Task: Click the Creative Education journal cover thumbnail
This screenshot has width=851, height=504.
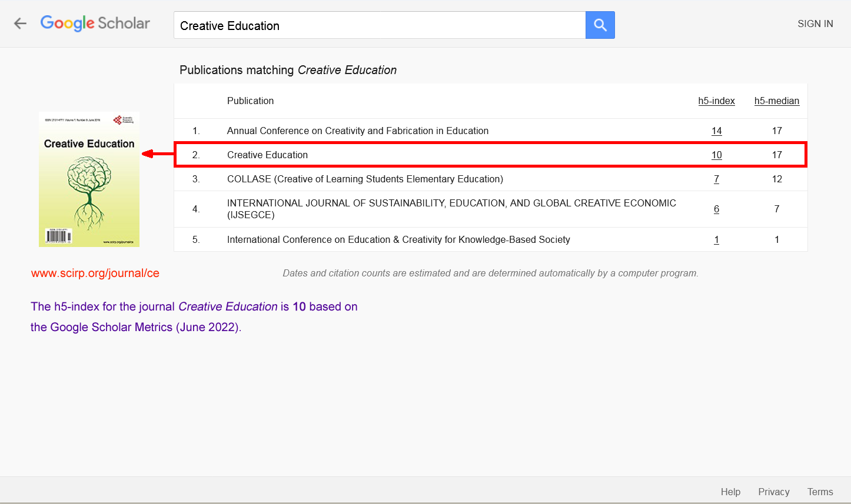Action: (89, 179)
